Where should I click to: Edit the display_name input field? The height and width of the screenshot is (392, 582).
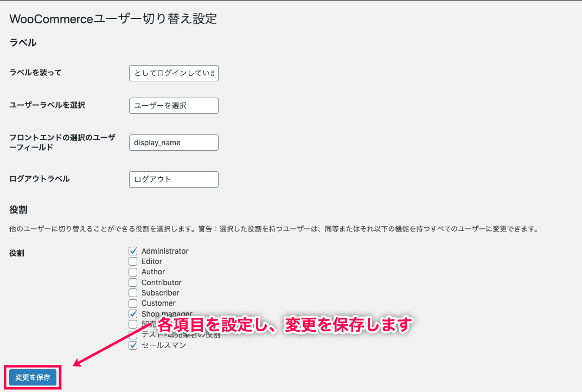(174, 143)
